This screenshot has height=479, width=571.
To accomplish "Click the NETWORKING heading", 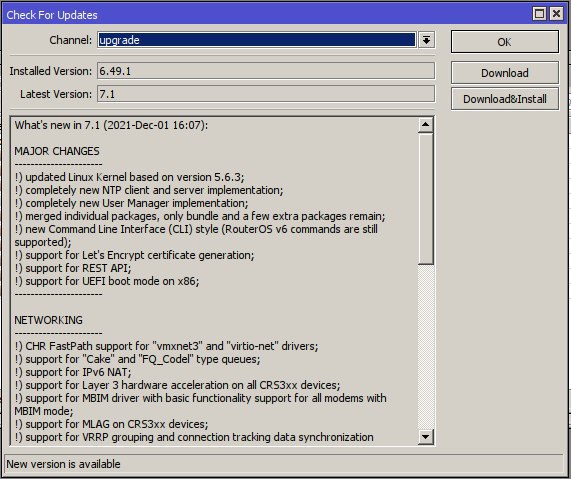I will tap(48, 320).
